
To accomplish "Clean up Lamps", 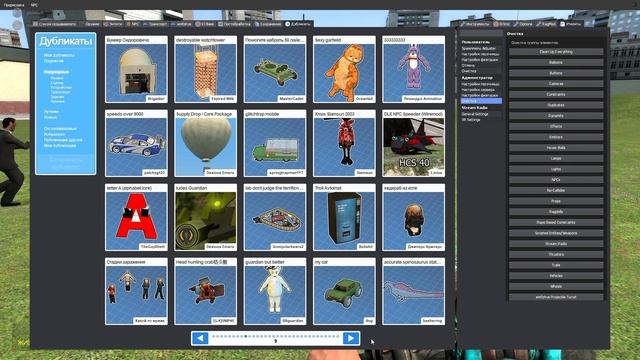I will [x=556, y=158].
